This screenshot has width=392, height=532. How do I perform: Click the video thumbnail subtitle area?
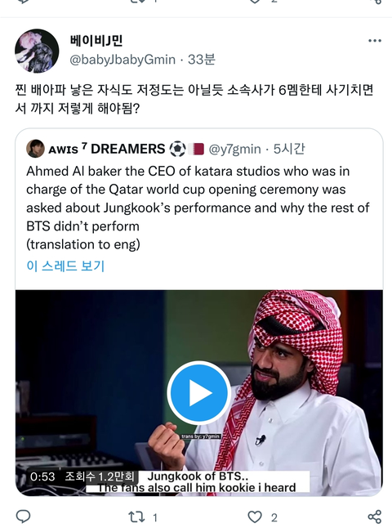point(198,482)
